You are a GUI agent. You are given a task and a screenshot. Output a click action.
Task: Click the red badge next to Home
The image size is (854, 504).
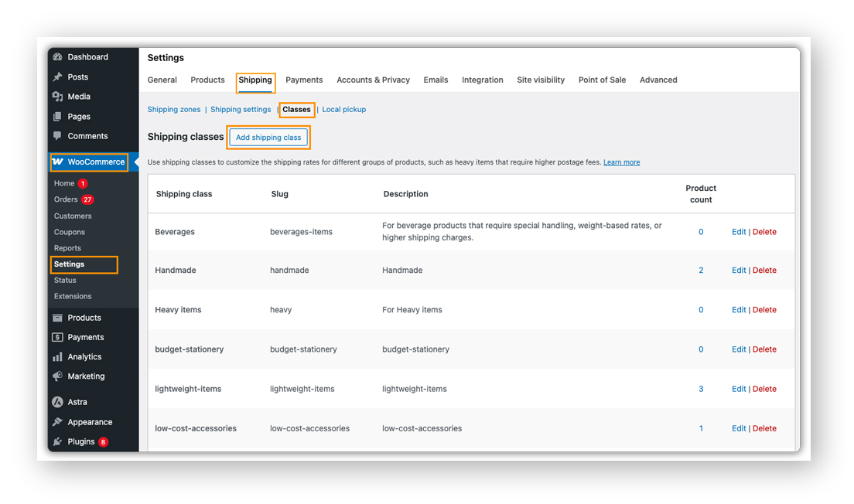(82, 183)
